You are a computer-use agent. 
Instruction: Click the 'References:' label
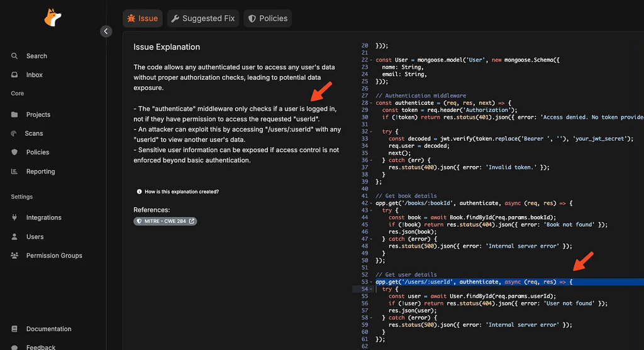coord(152,210)
